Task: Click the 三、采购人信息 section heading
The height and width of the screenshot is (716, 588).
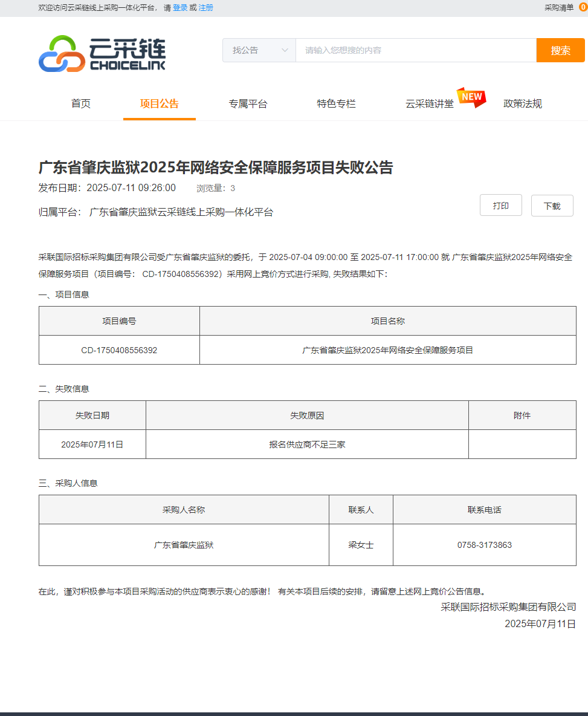Action: [x=68, y=483]
